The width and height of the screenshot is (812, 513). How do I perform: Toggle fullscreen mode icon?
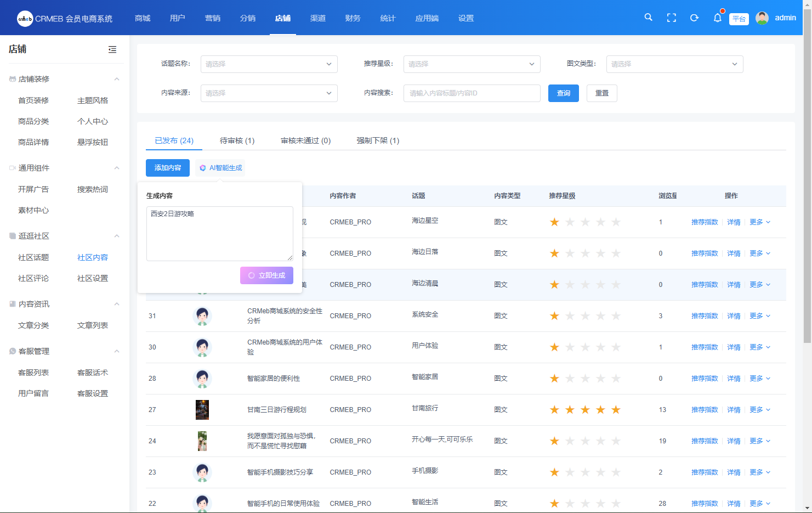(x=671, y=18)
